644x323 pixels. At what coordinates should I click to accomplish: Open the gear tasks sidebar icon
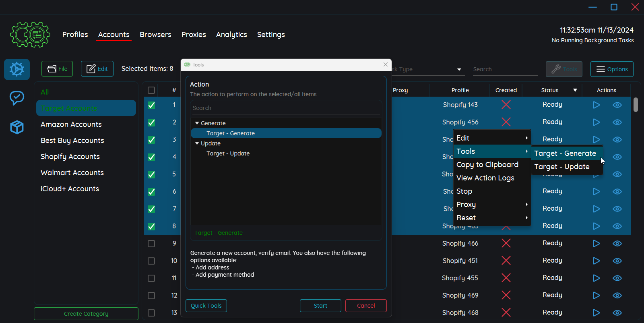(x=17, y=69)
